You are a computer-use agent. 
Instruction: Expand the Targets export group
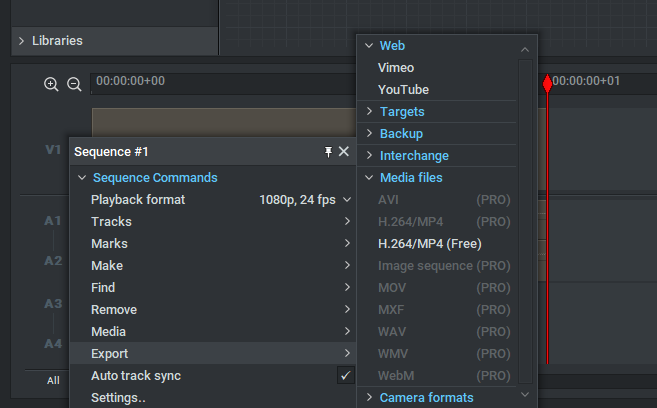point(369,112)
